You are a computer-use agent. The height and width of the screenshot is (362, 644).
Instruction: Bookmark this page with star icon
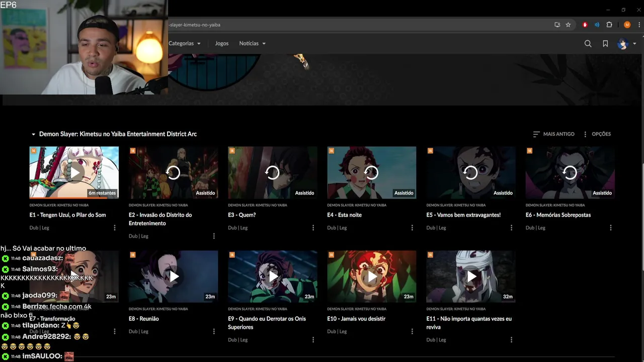[x=568, y=25]
